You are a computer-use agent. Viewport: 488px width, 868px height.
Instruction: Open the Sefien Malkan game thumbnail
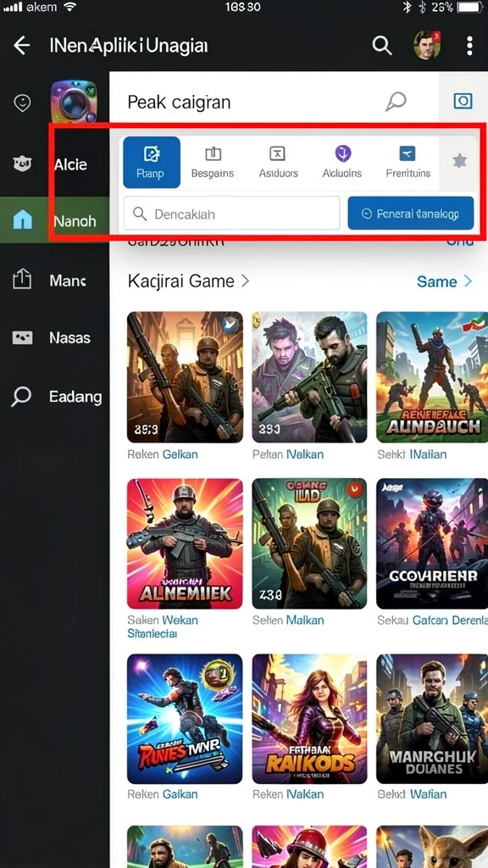point(309,543)
